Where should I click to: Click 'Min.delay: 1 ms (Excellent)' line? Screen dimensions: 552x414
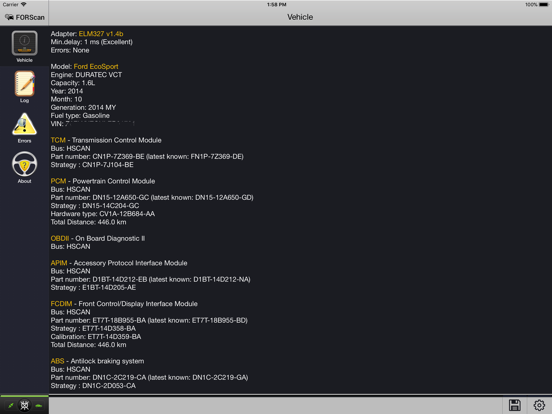tap(92, 42)
